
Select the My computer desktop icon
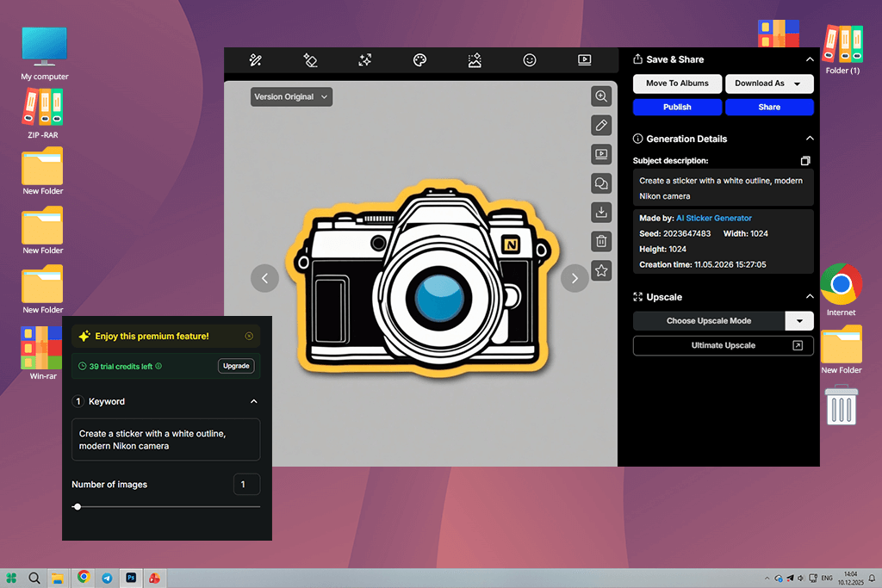45,54
